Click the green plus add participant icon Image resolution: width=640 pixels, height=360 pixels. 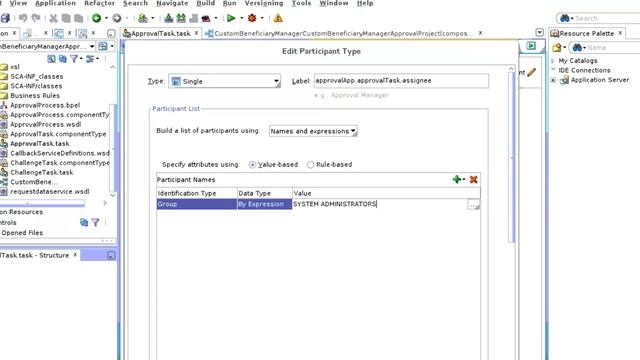tap(457, 179)
